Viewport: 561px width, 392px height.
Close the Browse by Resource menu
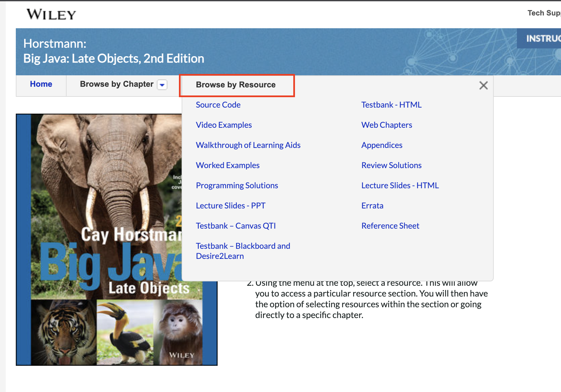point(483,85)
